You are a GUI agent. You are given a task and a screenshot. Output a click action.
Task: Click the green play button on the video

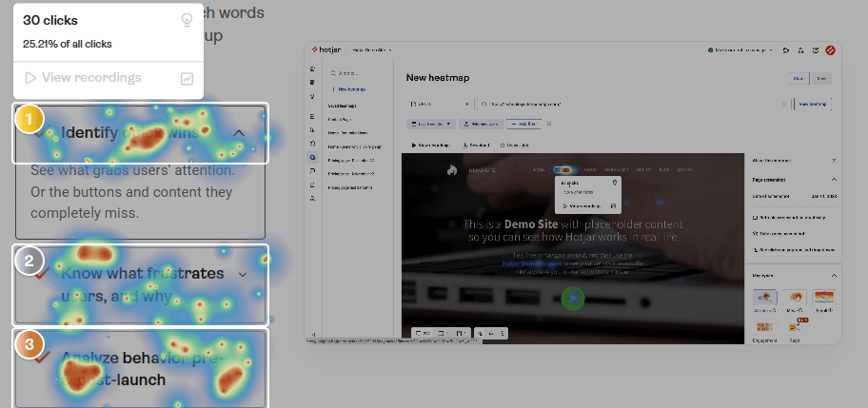pos(573,299)
